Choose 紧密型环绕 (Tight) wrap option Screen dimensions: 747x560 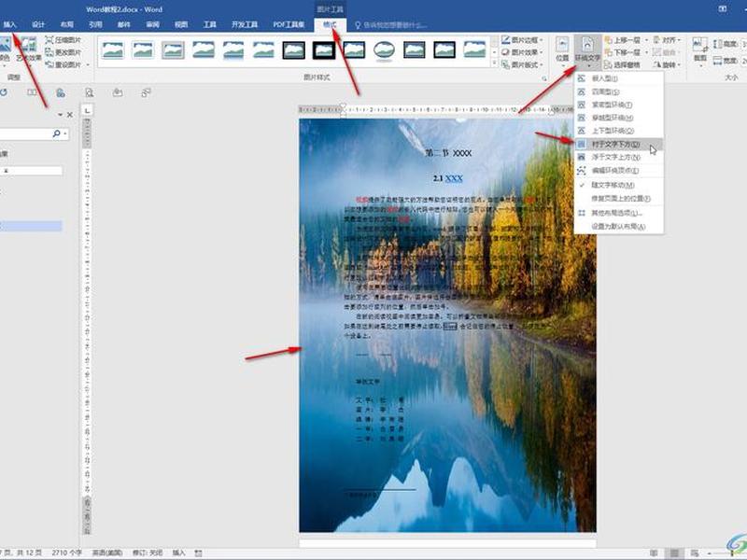click(x=619, y=105)
